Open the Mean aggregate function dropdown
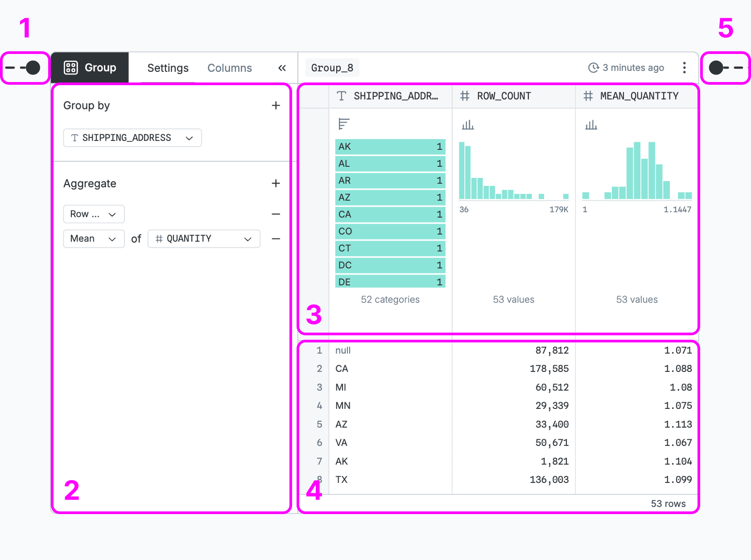 tap(94, 239)
